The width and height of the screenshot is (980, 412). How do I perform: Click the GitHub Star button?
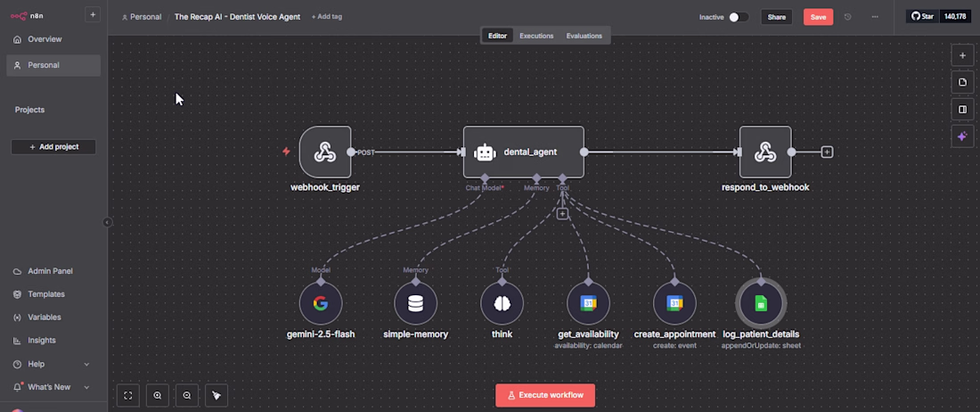click(922, 16)
